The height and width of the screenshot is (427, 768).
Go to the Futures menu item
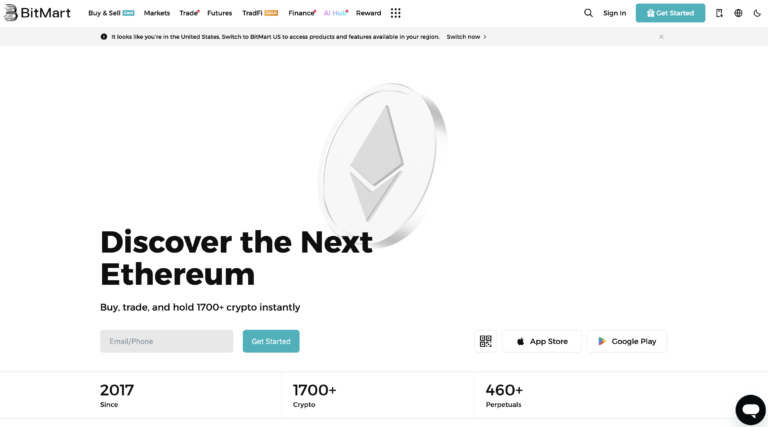click(220, 13)
